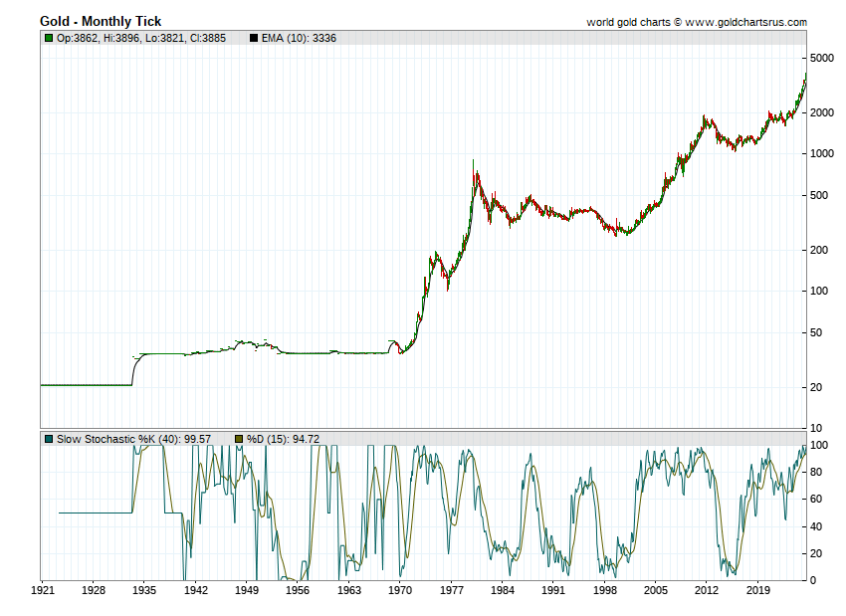
Task: Click the 1928 year label
Action: [94, 590]
